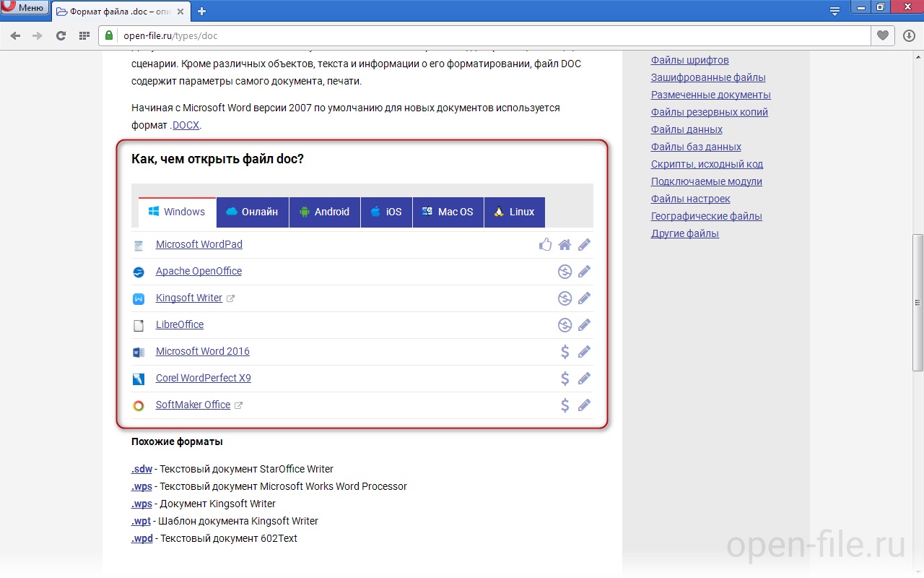Switch to the Онлайн tab

tap(253, 212)
